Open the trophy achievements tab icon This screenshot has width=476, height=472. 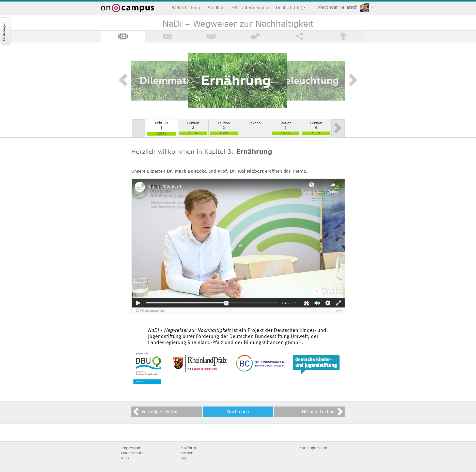[x=343, y=37]
